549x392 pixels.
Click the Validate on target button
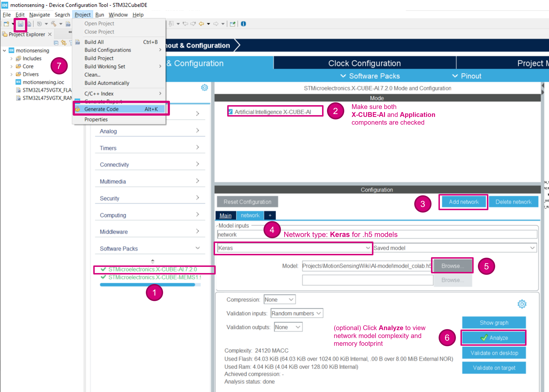494,368
